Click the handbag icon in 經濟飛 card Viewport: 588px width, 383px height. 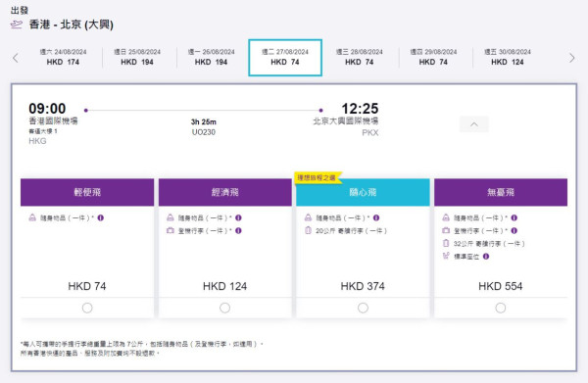[171, 217]
